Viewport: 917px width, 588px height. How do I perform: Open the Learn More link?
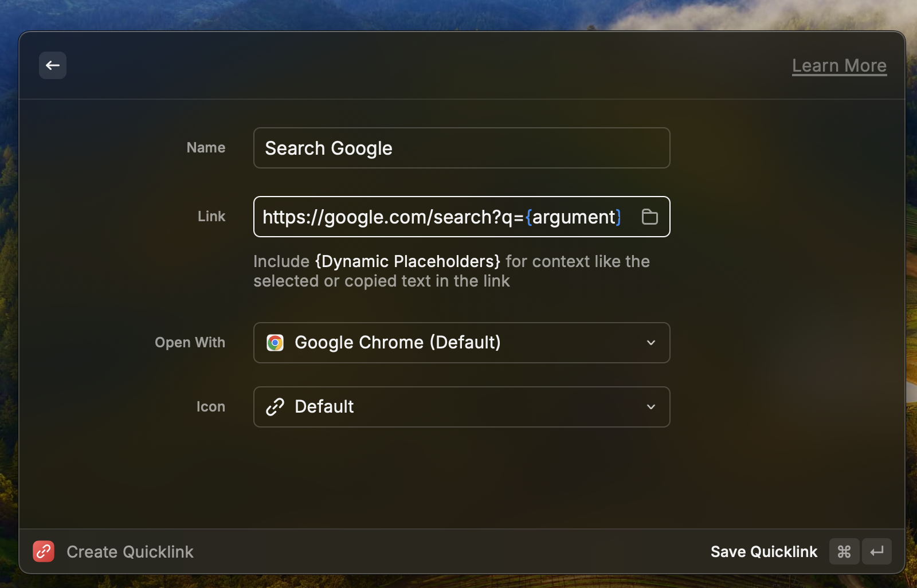pos(839,66)
